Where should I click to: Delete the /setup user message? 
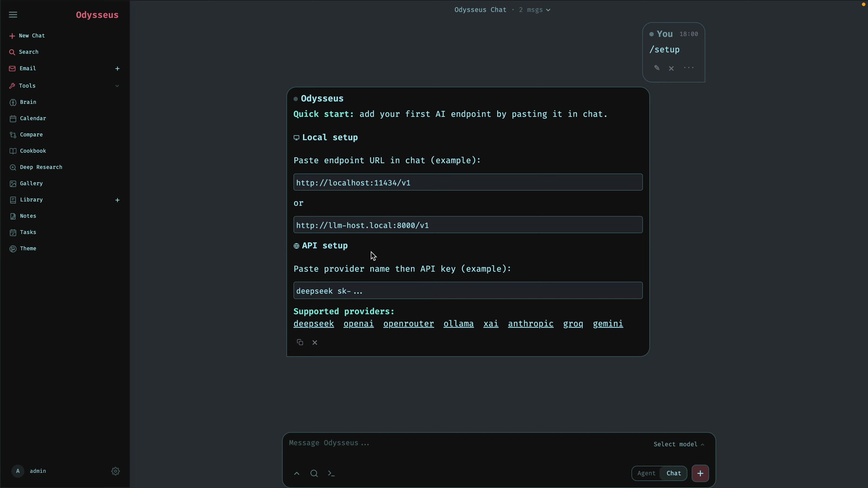[671, 68]
